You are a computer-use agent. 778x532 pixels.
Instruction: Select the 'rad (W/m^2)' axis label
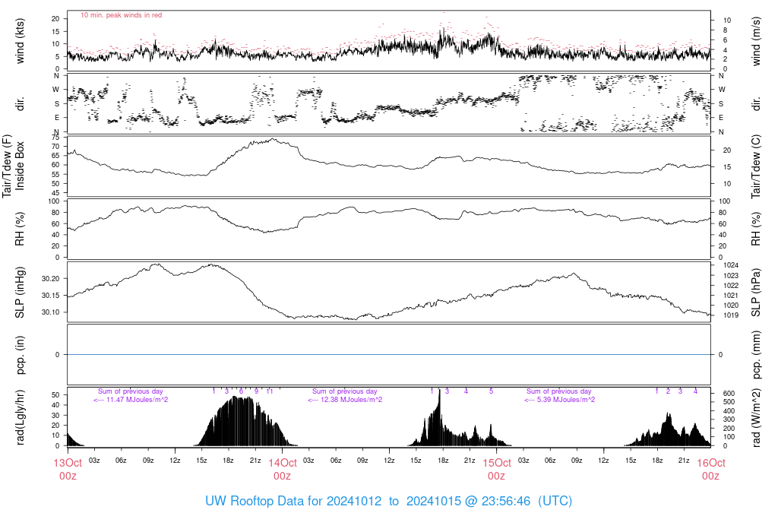pos(756,417)
